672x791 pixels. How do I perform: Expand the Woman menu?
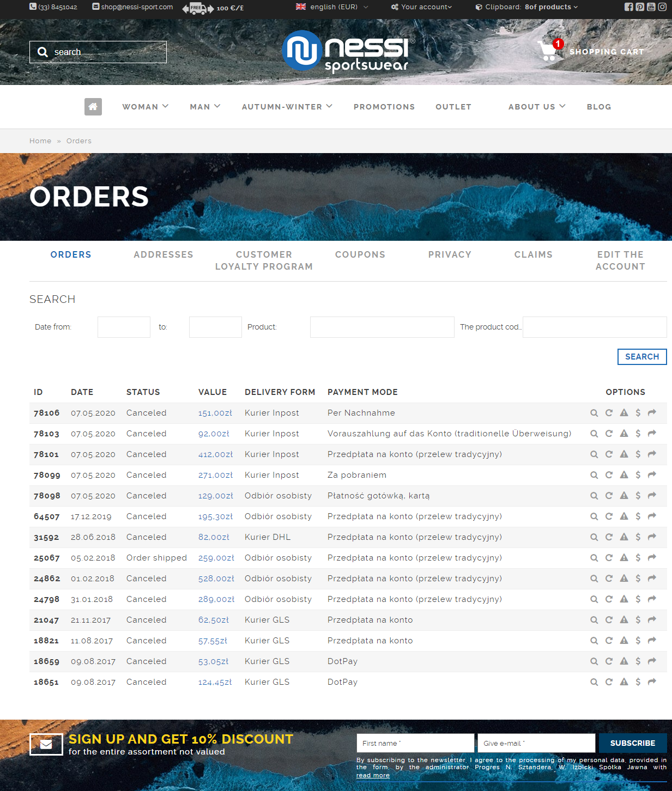coord(145,107)
